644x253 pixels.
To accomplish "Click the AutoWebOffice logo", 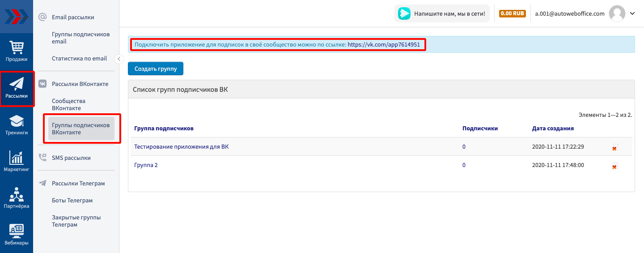I will tap(17, 17).
